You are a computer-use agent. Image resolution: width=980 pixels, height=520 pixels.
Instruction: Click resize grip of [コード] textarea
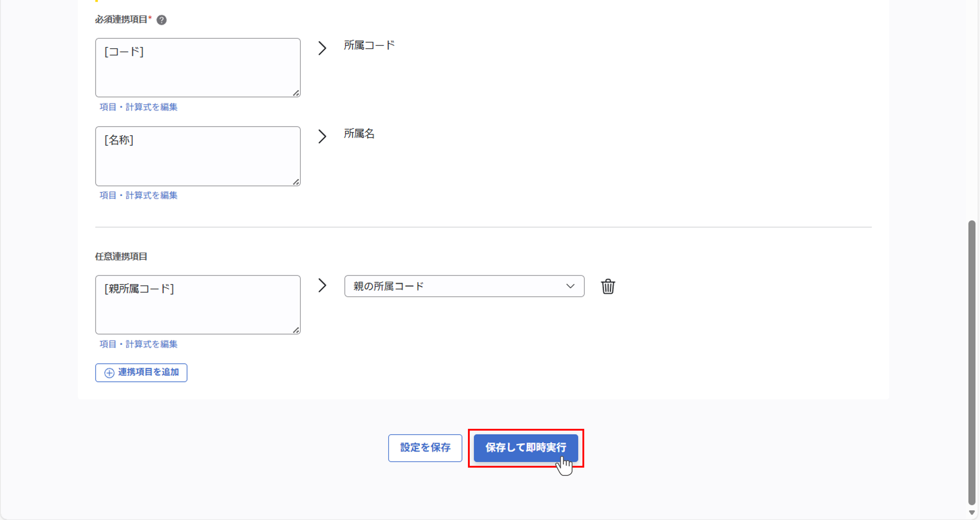tap(296, 93)
